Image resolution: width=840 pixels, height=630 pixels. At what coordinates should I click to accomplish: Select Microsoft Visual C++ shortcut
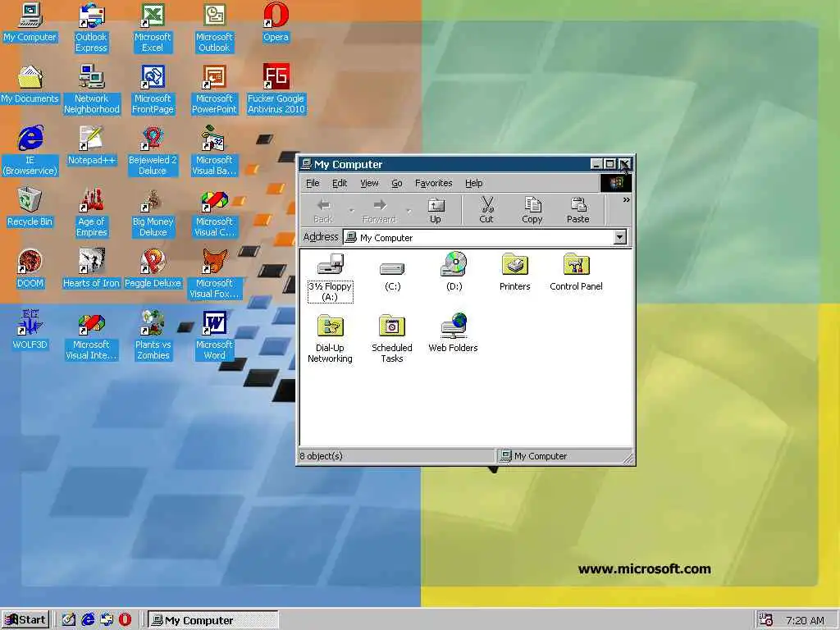(x=214, y=212)
